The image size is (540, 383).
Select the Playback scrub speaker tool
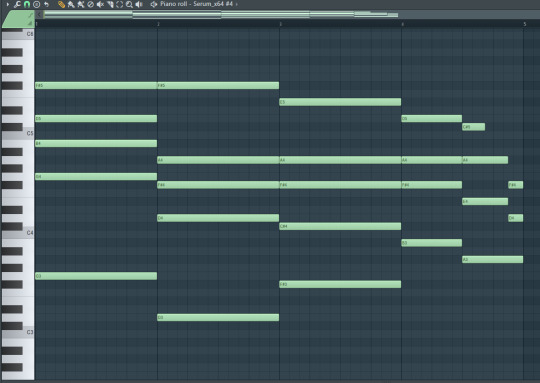coord(139,4)
